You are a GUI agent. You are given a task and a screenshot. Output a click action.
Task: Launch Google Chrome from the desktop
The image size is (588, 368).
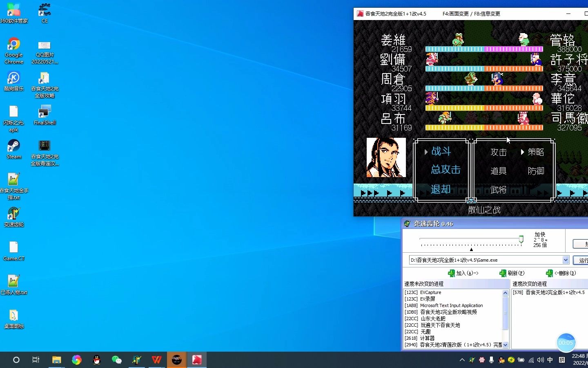pyautogui.click(x=13, y=51)
